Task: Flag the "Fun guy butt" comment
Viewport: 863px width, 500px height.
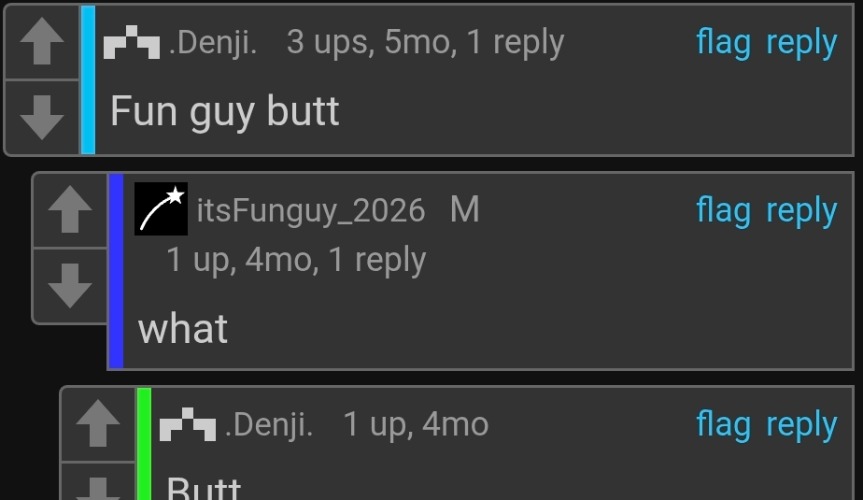Action: (723, 43)
